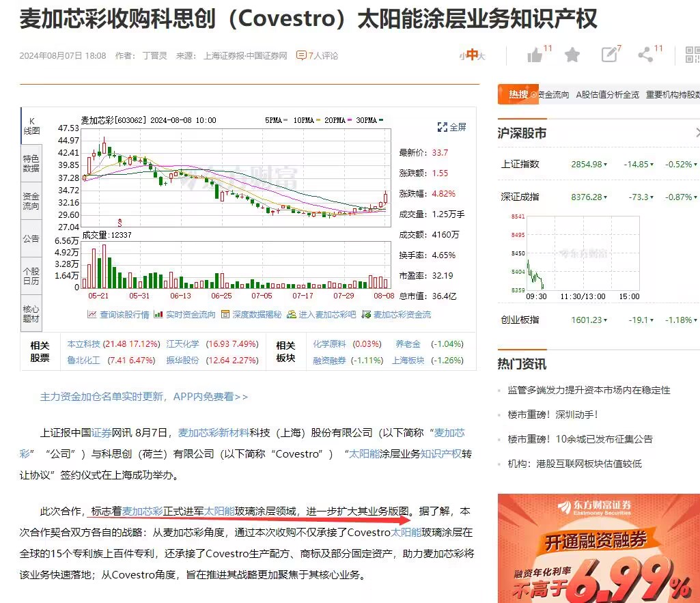Open the 公告 tab

(x=31, y=239)
